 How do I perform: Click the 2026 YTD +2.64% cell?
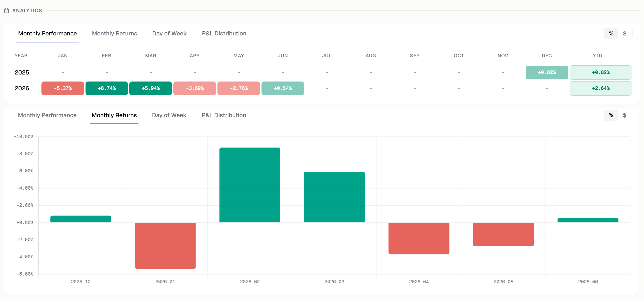601,88
